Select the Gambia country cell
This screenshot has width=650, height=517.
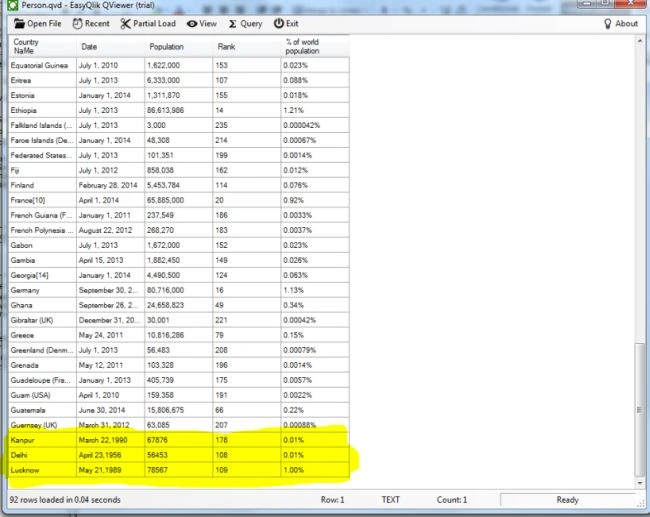click(42, 260)
